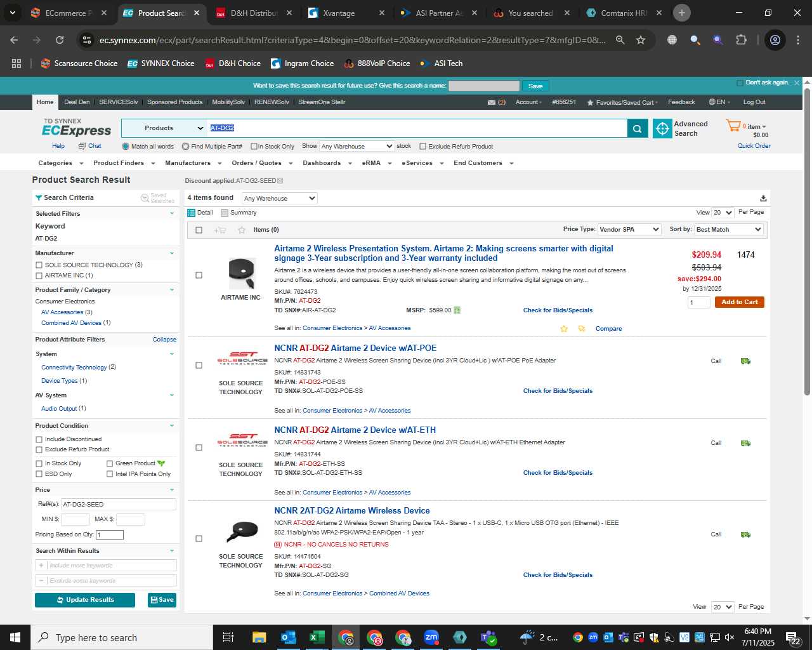Check ESD Only filter

[x=39, y=474]
